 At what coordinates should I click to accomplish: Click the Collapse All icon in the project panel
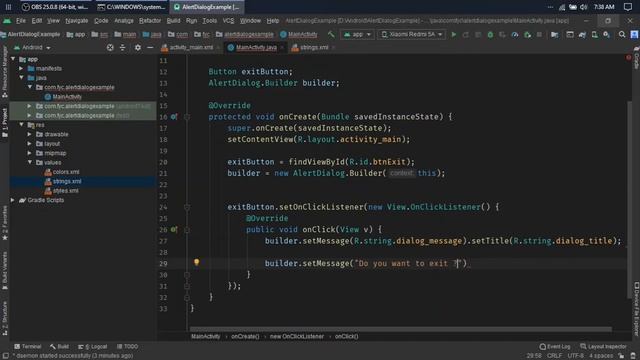tap(122, 47)
